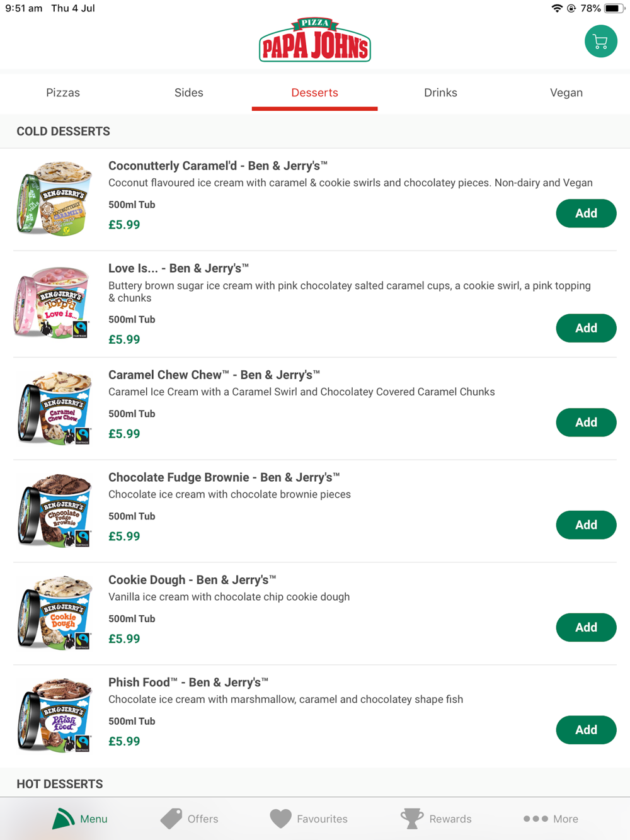Open the More dots menu
The height and width of the screenshot is (840, 630).
[535, 819]
